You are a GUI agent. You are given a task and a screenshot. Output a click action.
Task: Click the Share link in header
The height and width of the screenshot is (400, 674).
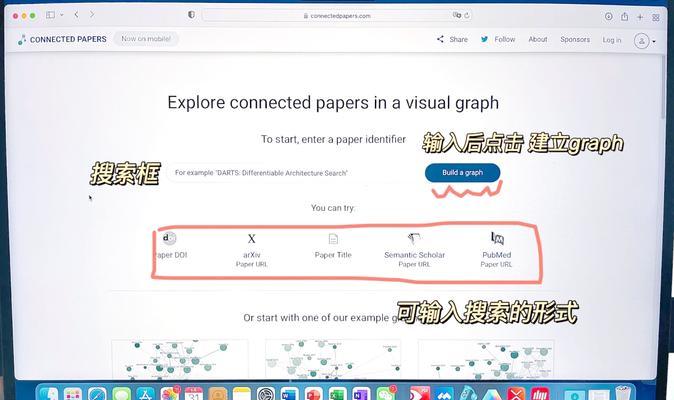[x=452, y=39]
